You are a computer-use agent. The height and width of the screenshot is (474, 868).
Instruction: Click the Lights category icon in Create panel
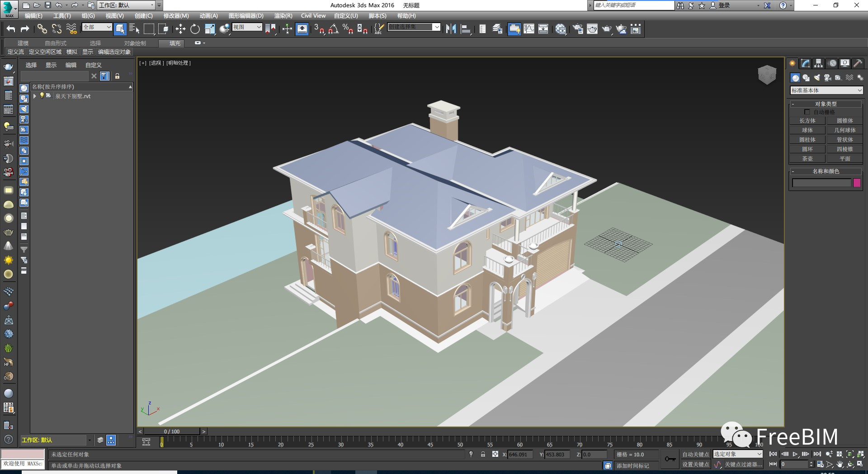point(817,78)
